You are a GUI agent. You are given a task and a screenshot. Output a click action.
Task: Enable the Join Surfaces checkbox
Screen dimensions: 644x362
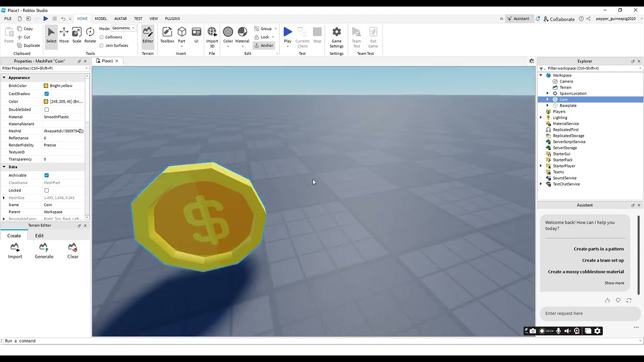[102, 45]
